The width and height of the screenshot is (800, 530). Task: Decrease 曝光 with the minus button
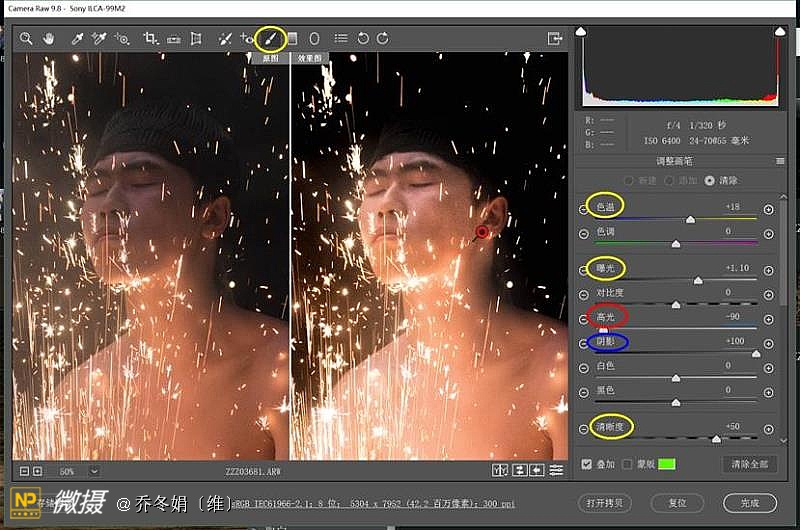tap(584, 270)
